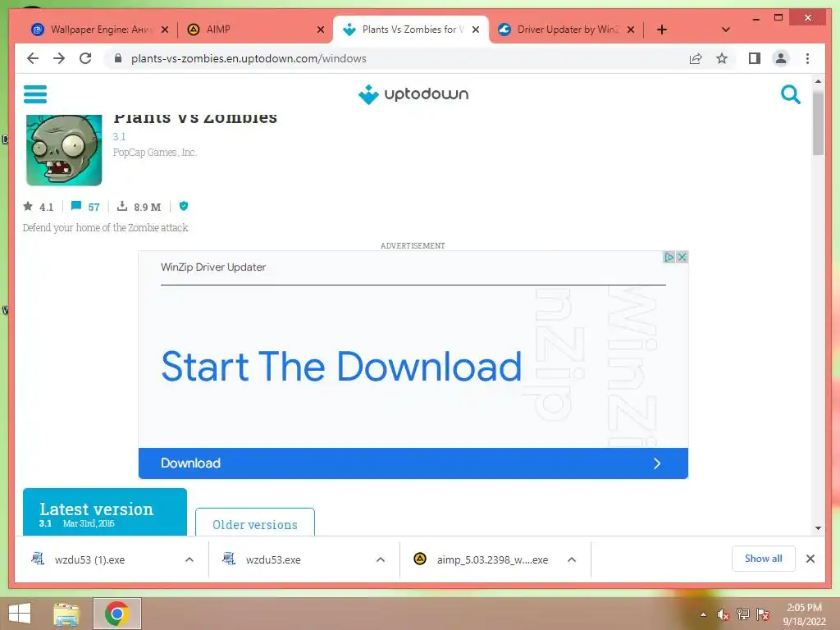Open a new browser tab
The width and height of the screenshot is (840, 630).
(662, 30)
